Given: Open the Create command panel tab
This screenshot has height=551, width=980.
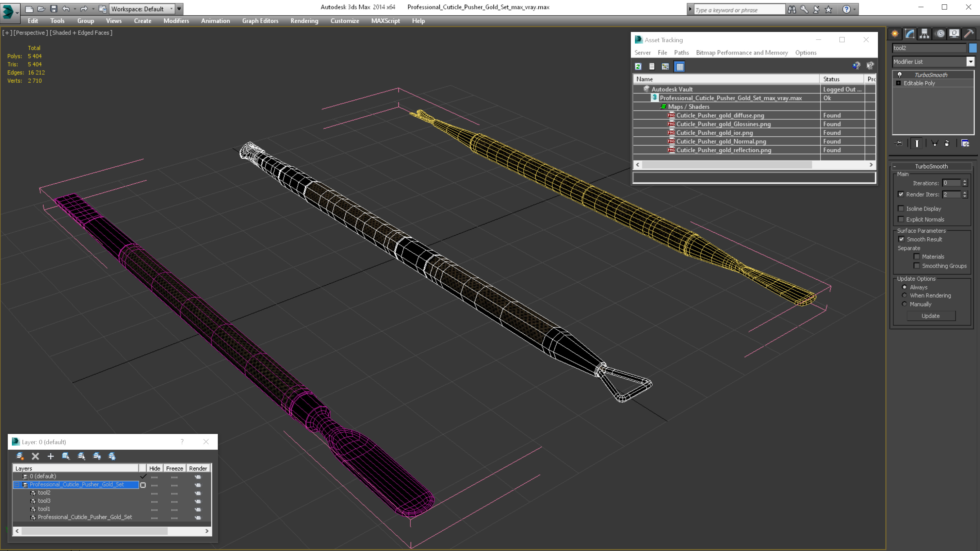Looking at the screenshot, I should tap(895, 34).
